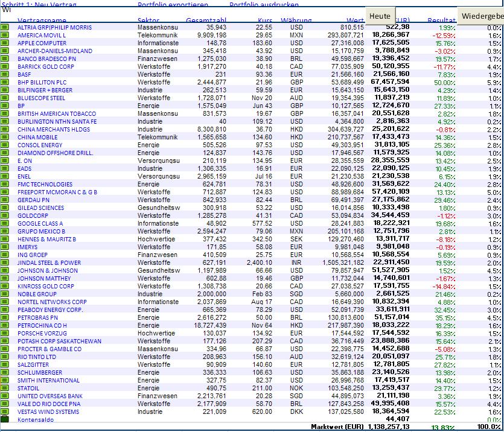Click the green icon beside GOOGLE CLASS A
504x432 pixels.
point(4,223)
